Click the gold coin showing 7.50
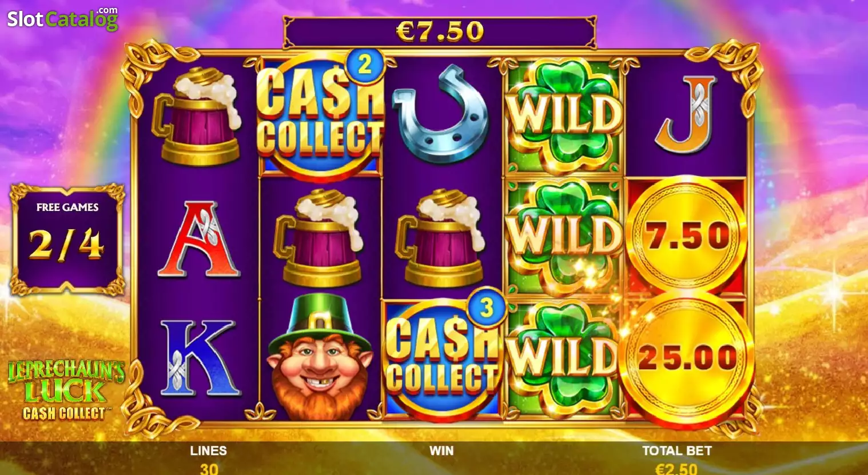Viewport: 868px width, 475px height. coord(687,235)
